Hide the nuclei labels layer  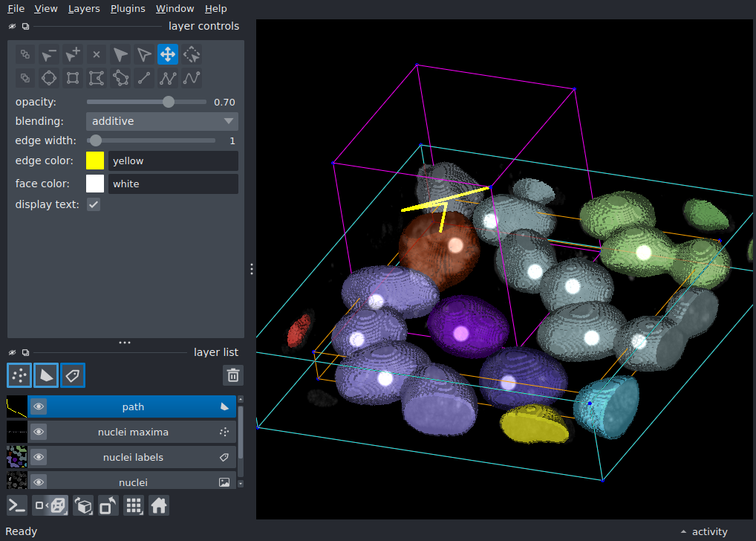click(x=39, y=456)
